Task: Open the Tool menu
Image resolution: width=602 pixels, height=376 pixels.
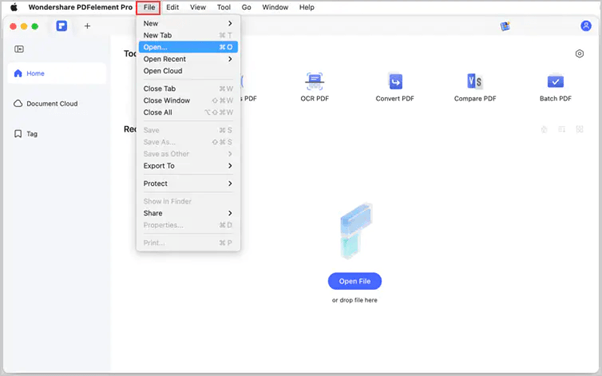Action: 223,7
